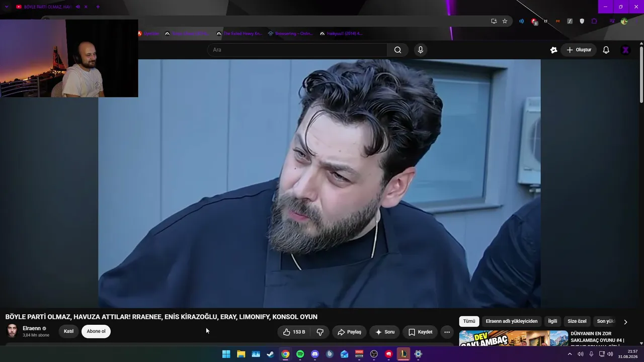644x362 pixels.
Task: Open Settings gear in the taskbar
Action: 418,354
